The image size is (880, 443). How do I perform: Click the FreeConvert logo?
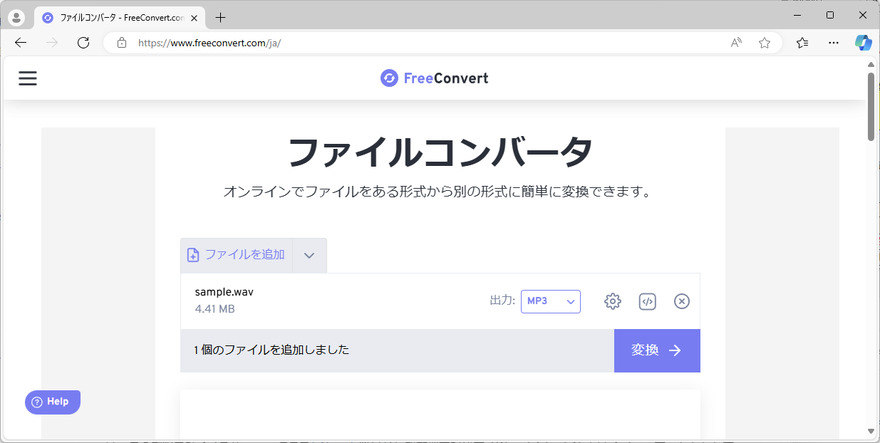[x=434, y=78]
